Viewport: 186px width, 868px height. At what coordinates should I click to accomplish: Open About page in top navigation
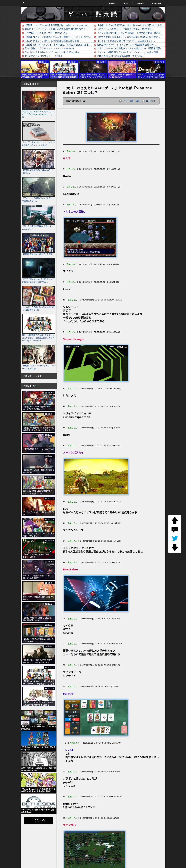(140, 4)
